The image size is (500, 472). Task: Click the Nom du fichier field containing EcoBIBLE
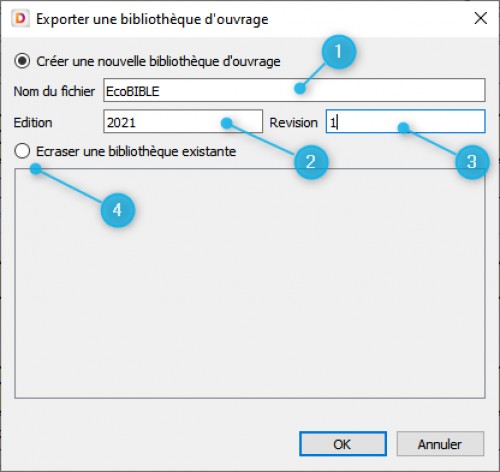tap(294, 90)
